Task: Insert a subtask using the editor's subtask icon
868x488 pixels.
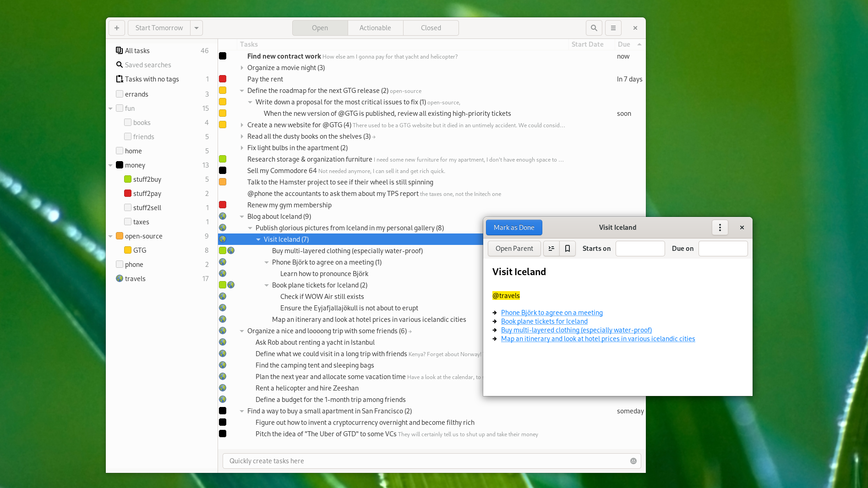Action: pos(551,248)
